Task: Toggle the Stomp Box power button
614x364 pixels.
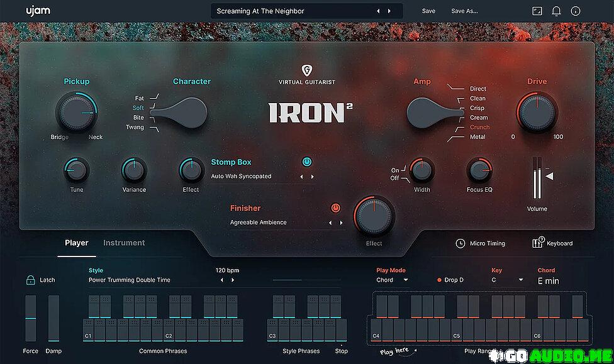Action: (306, 162)
